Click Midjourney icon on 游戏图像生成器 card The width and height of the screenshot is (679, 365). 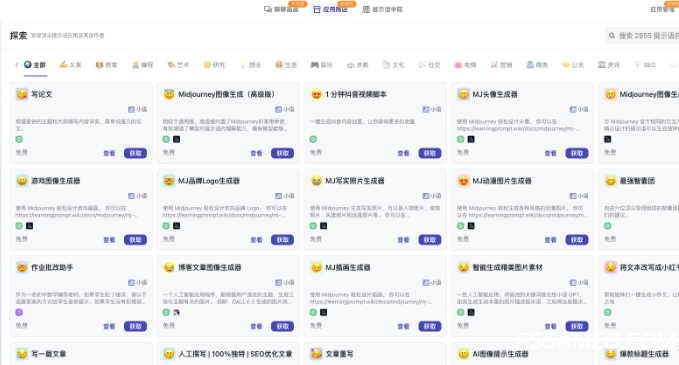click(29, 226)
